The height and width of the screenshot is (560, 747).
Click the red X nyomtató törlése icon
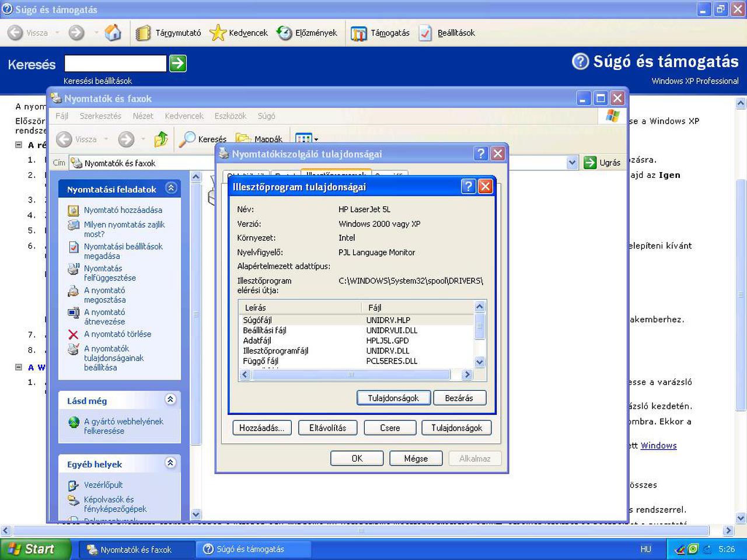click(x=74, y=334)
